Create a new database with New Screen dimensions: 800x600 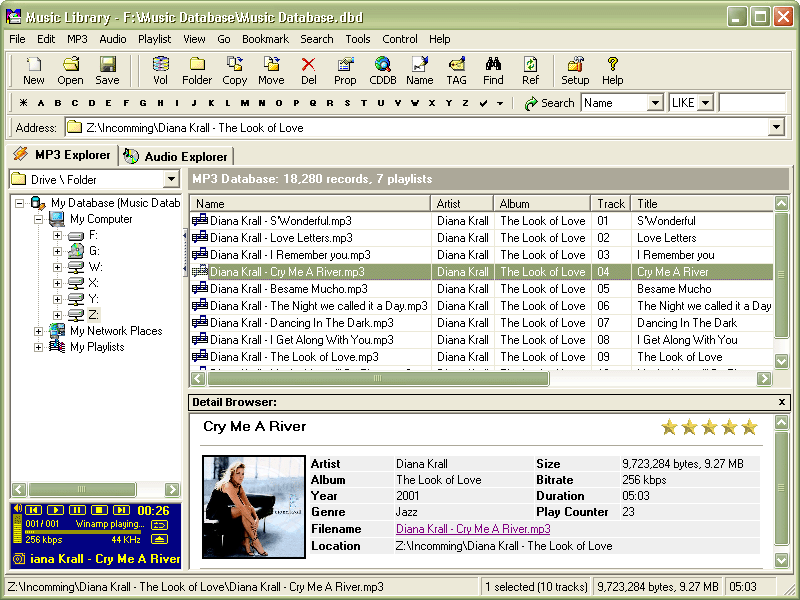[x=34, y=70]
